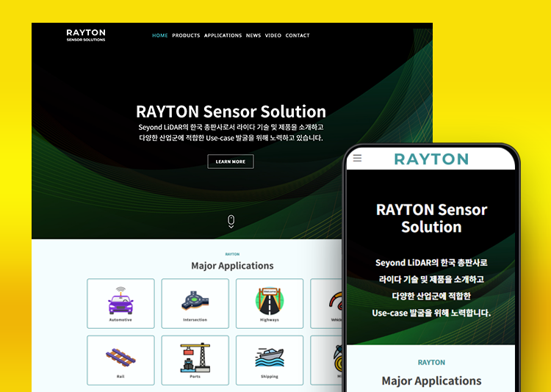
Task: Click the partially visible Vehicle gauge icon
Action: (336, 302)
